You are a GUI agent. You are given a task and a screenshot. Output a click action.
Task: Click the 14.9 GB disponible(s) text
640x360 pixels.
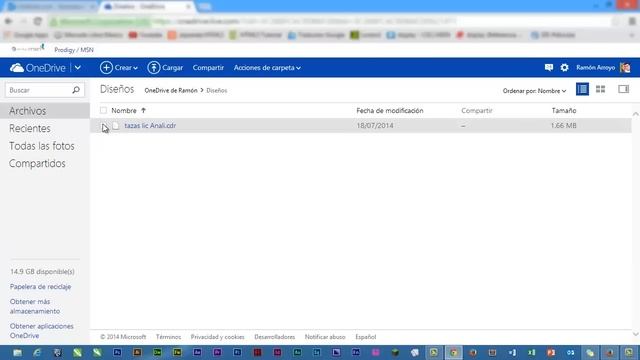pos(42,271)
